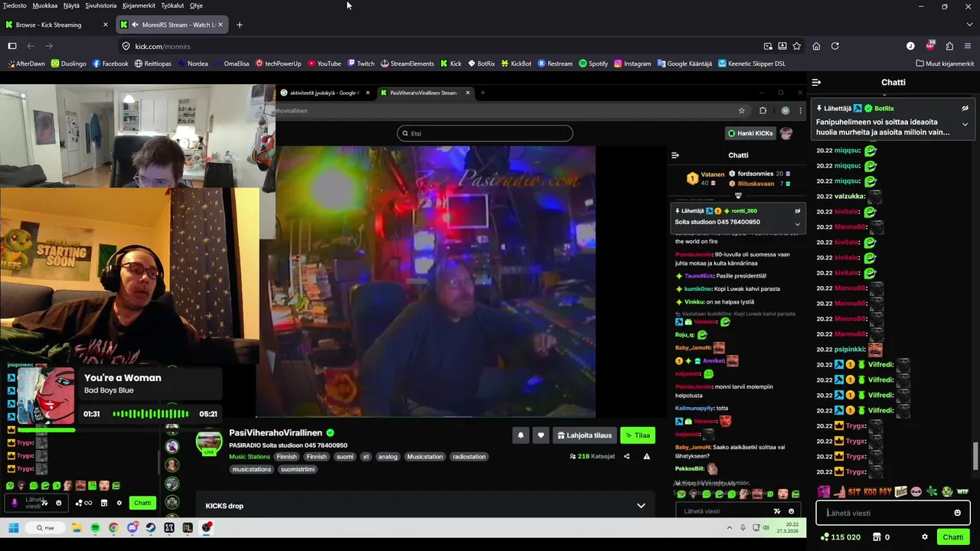Click the heart follow icon on PasiViheraho stream
This screenshot has height=551, width=980.
pos(541,435)
